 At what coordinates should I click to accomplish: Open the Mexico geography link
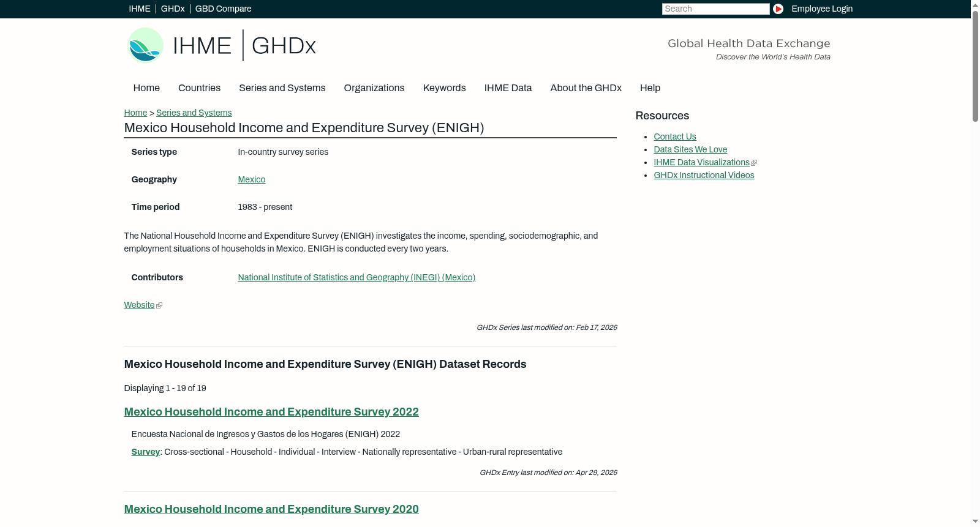[251, 179]
